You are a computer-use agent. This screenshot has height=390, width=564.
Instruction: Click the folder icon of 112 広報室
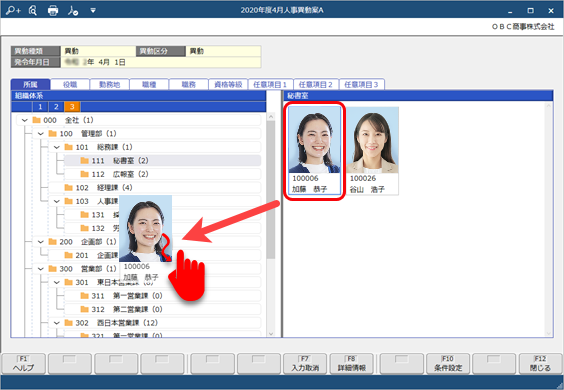coord(85,174)
